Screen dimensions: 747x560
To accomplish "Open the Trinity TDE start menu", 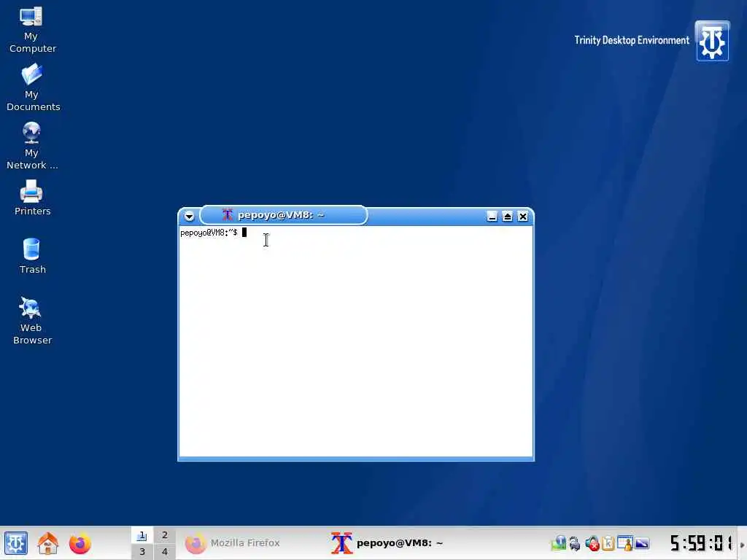I will coord(16,543).
